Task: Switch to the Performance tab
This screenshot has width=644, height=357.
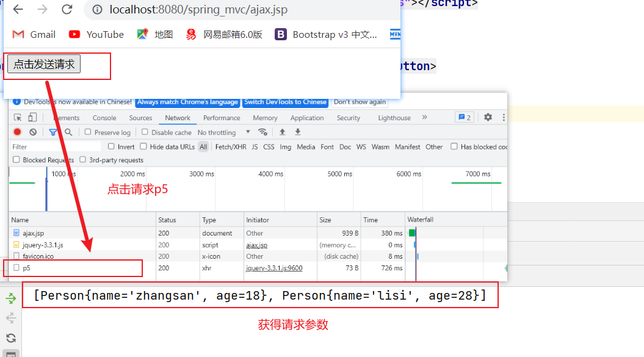Action: coord(222,118)
